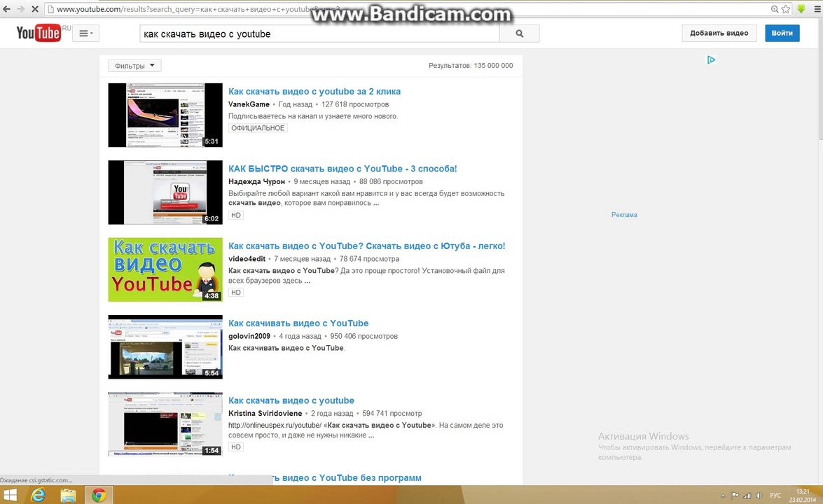Click '127 618 просмотров' text
The image size is (823, 504).
pos(355,104)
